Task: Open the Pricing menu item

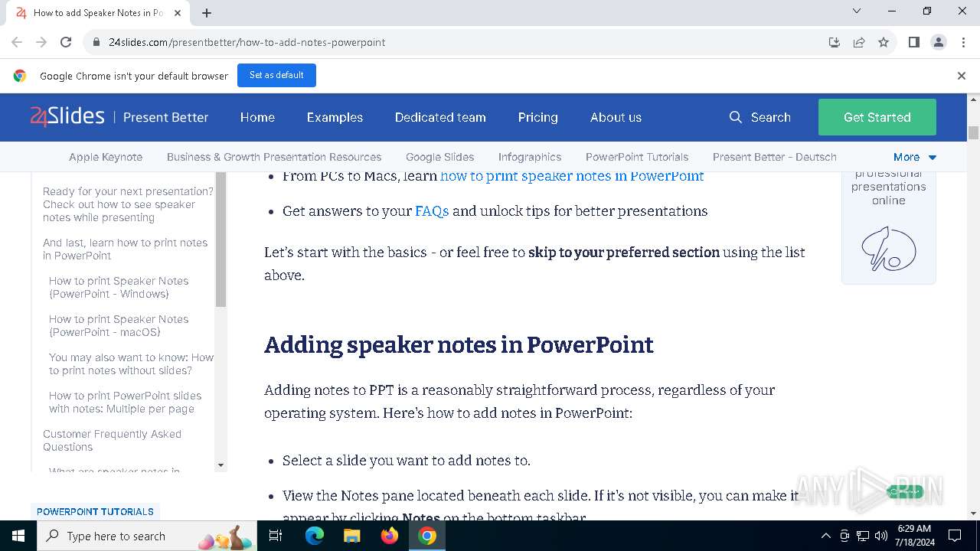Action: pyautogui.click(x=537, y=117)
